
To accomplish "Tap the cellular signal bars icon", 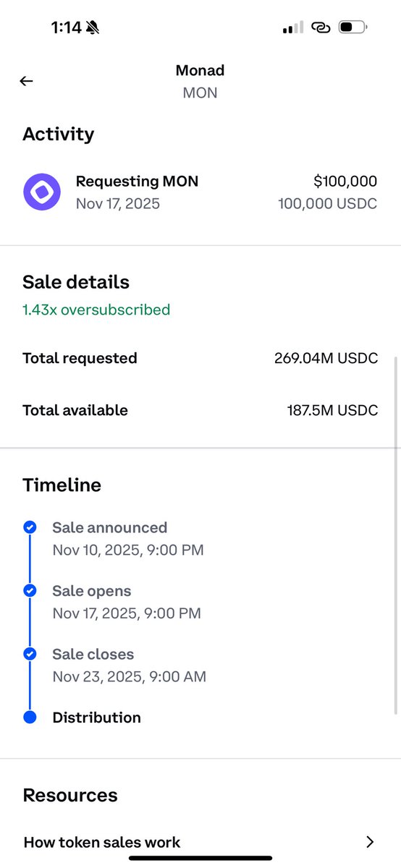I will (292, 27).
